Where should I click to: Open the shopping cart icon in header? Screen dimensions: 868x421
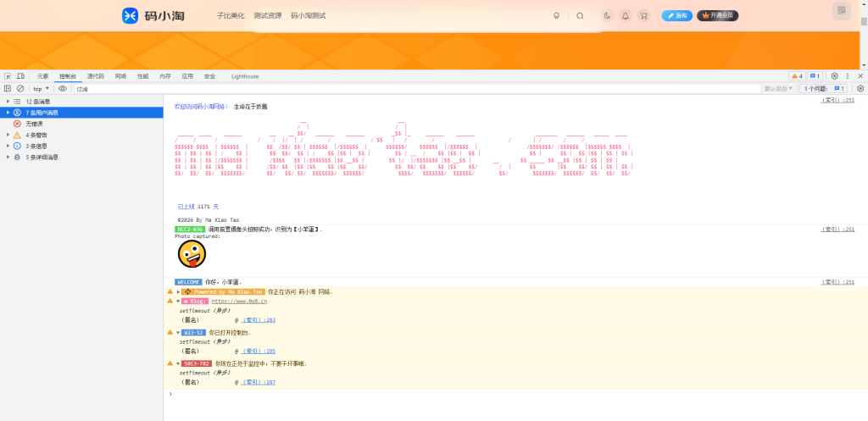click(644, 15)
